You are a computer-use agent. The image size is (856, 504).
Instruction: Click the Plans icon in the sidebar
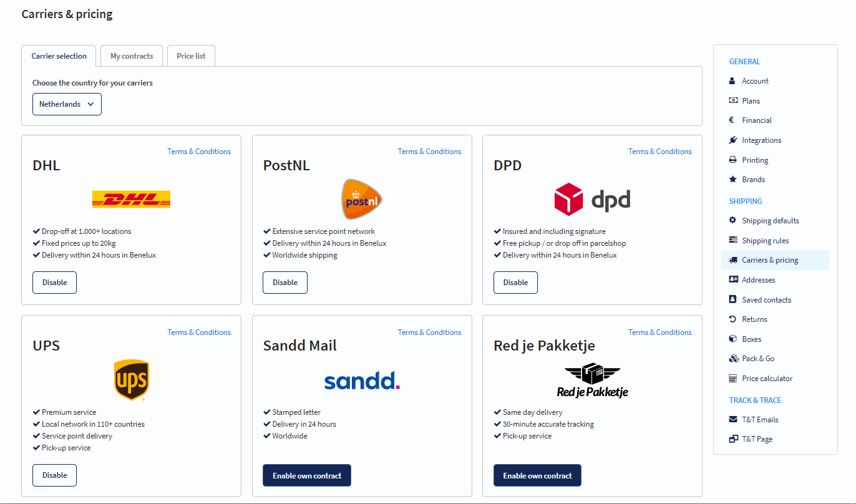pos(733,100)
